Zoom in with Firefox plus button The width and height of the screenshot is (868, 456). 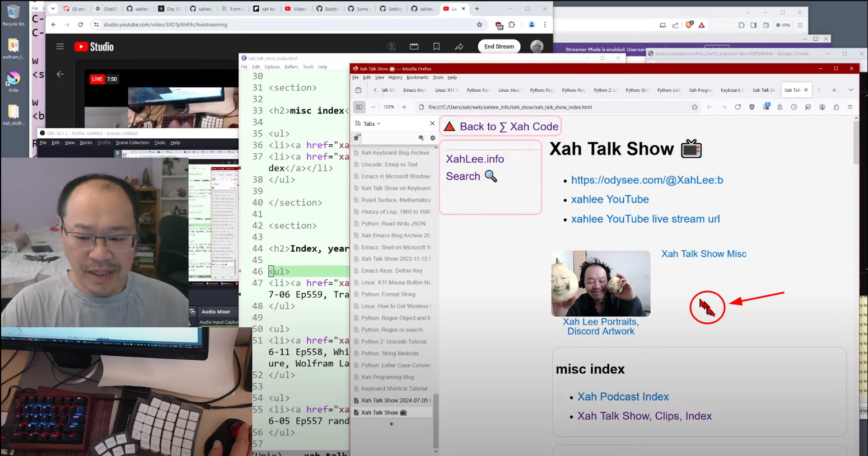(x=404, y=107)
